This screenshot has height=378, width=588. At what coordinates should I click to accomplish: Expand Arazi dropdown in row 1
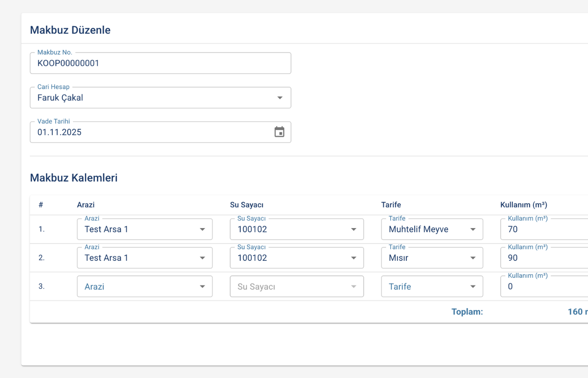(x=144, y=229)
